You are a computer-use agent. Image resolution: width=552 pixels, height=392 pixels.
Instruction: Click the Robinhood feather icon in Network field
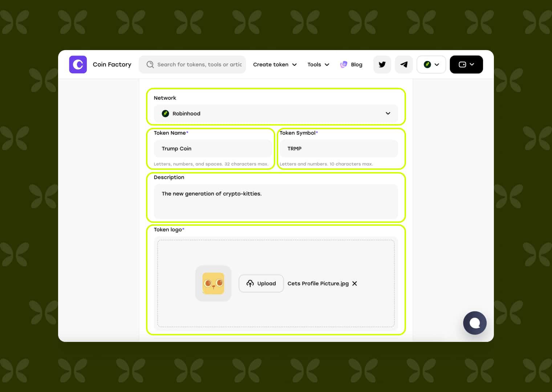pos(165,114)
